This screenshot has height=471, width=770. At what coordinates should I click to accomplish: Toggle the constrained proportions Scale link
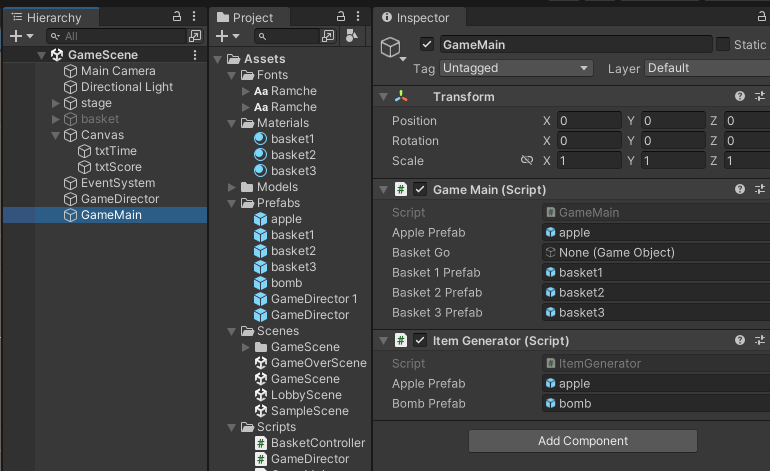(x=527, y=160)
